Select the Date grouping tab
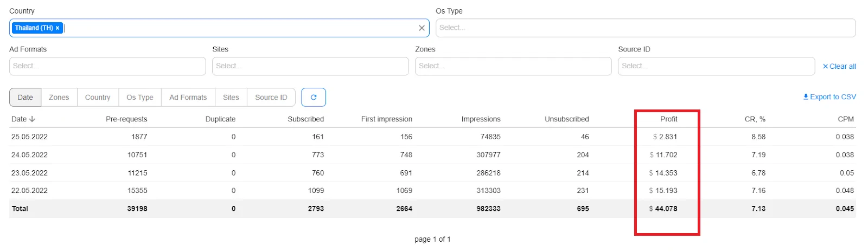Image resolution: width=868 pixels, height=252 pixels. (25, 98)
